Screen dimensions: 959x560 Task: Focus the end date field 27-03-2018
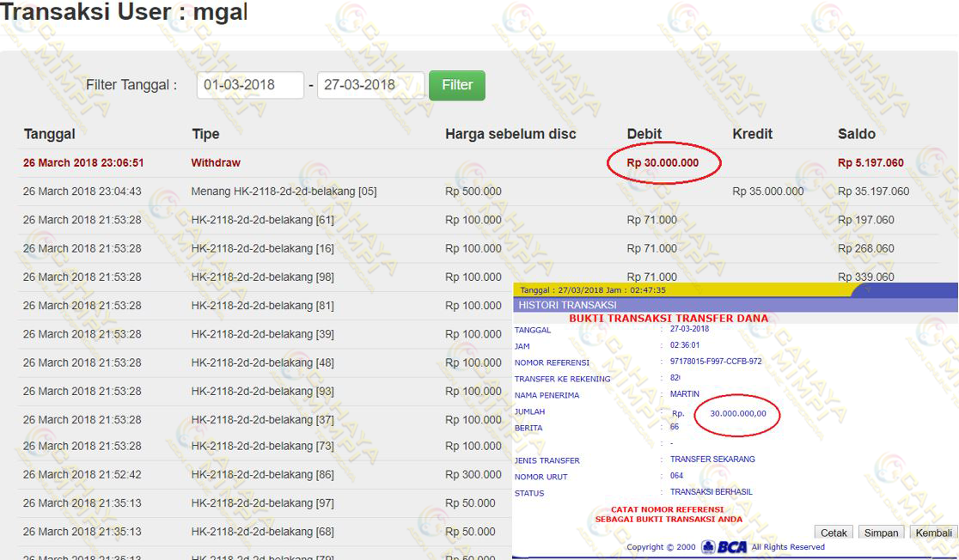click(x=370, y=85)
